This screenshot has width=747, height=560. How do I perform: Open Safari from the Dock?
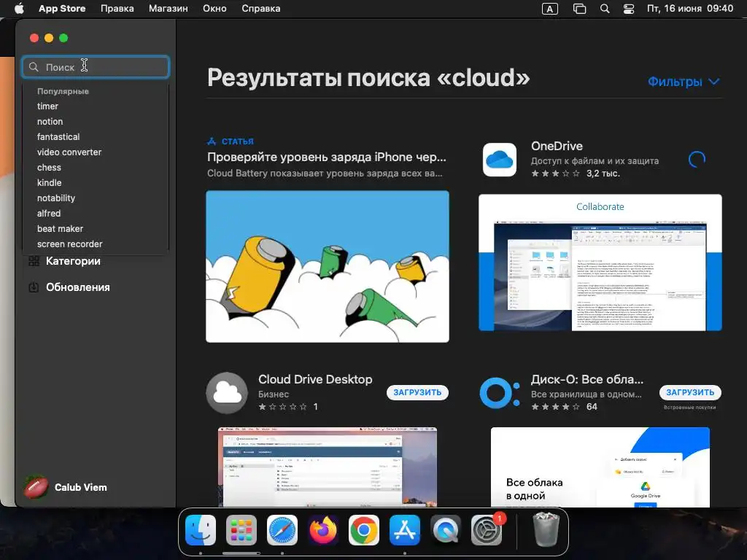tap(282, 530)
